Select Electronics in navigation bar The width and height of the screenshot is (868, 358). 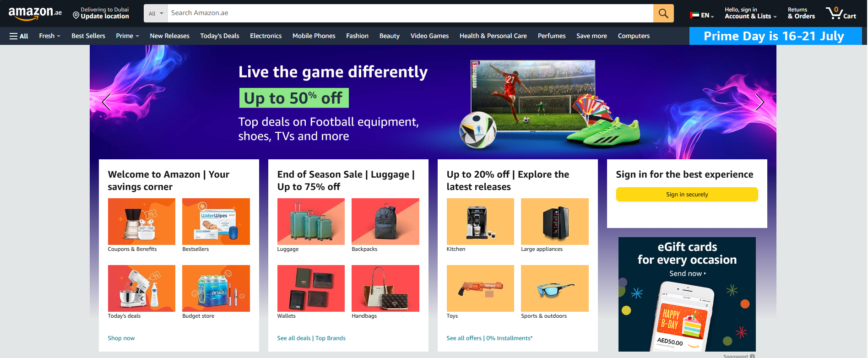[266, 36]
